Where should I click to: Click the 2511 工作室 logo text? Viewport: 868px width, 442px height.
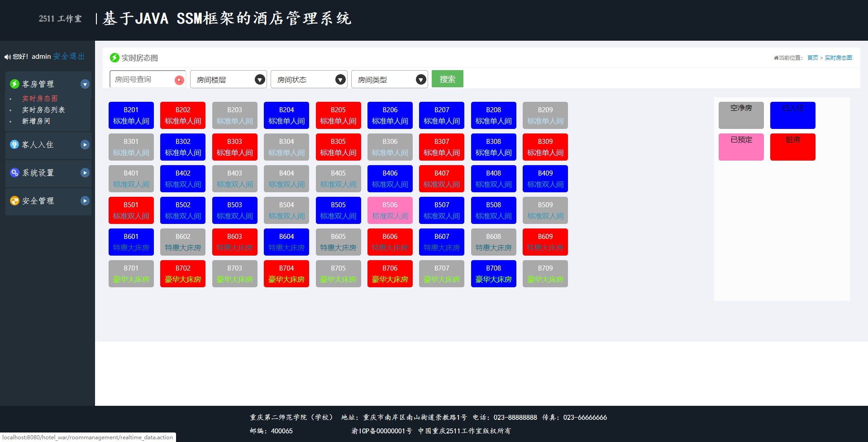point(60,19)
